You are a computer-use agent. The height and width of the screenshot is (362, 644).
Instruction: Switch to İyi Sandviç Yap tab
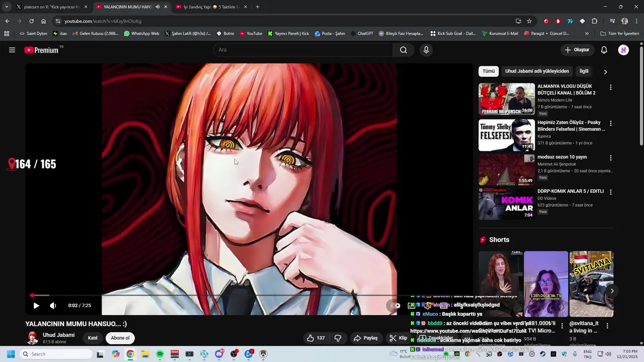(x=212, y=7)
